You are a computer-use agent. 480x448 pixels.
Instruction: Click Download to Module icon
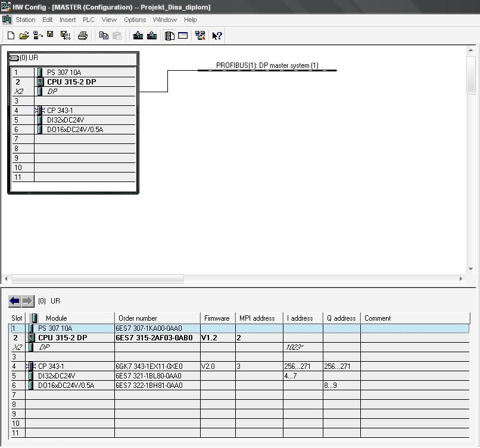point(138,36)
